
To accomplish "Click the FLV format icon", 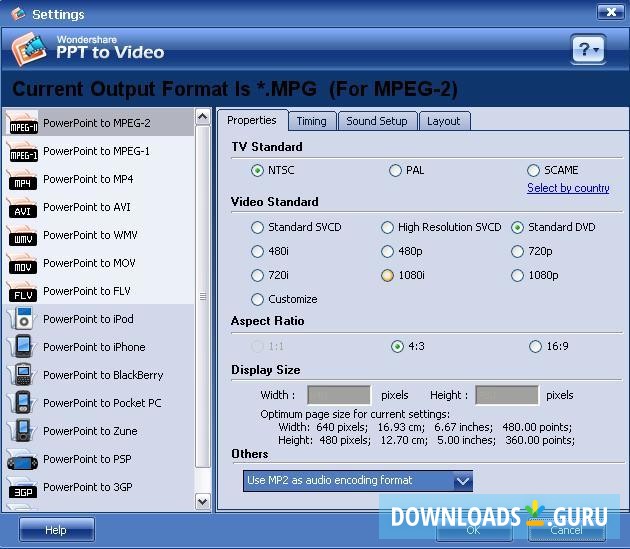I will (x=23, y=291).
